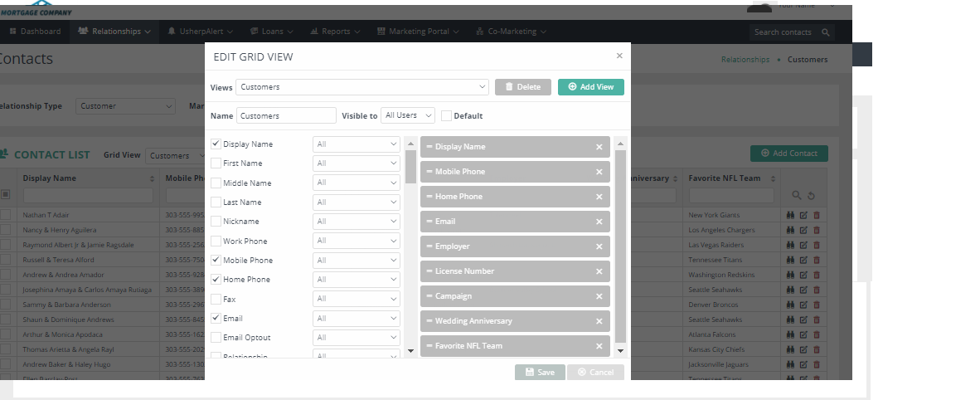The width and height of the screenshot is (980, 400).
Task: Remove the Employer column via X icon
Action: [x=599, y=246]
